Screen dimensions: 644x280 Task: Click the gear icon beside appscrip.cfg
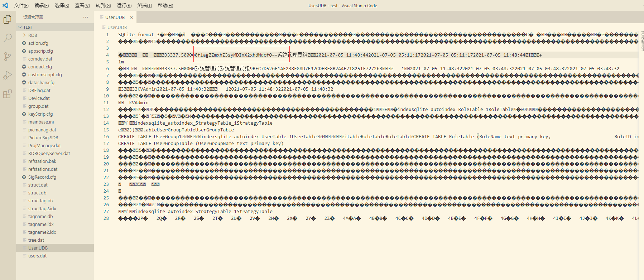point(24,51)
